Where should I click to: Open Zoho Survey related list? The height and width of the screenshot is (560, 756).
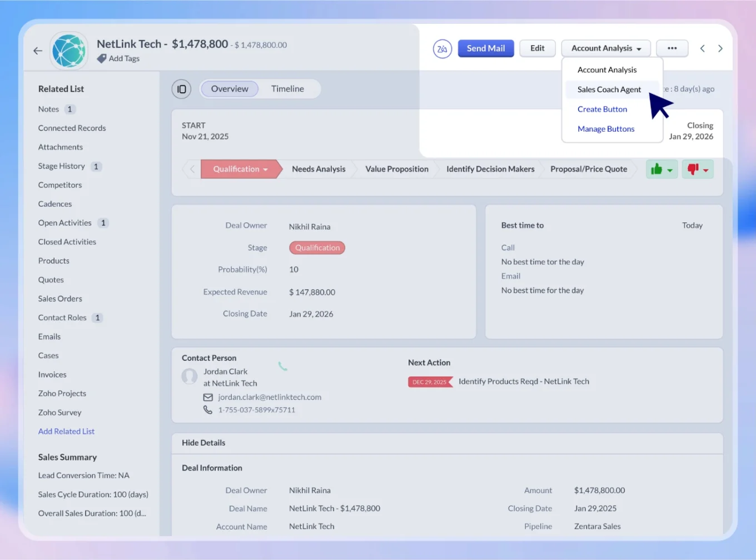[59, 413]
